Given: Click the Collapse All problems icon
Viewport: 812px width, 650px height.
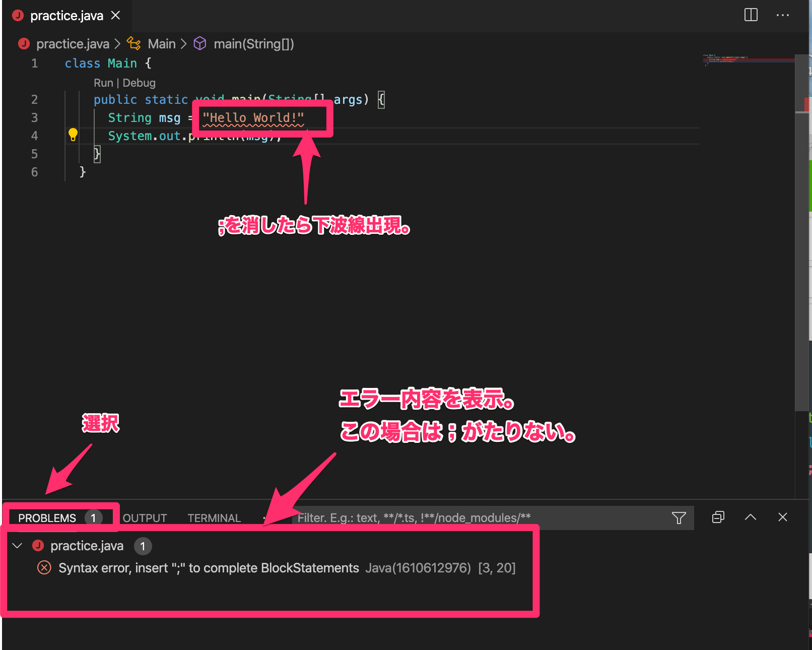Looking at the screenshot, I should [x=718, y=517].
